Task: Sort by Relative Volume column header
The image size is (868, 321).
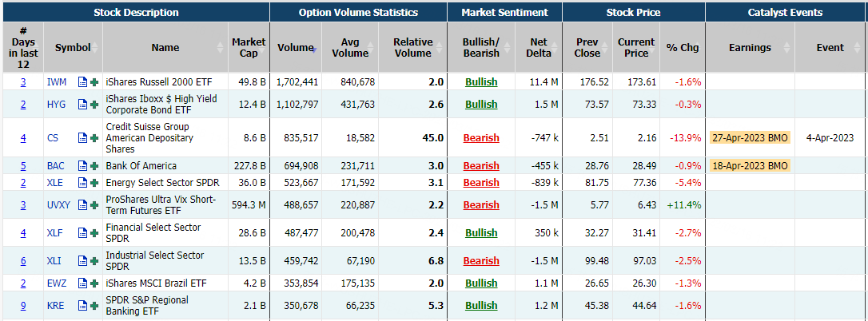Action: [x=413, y=47]
